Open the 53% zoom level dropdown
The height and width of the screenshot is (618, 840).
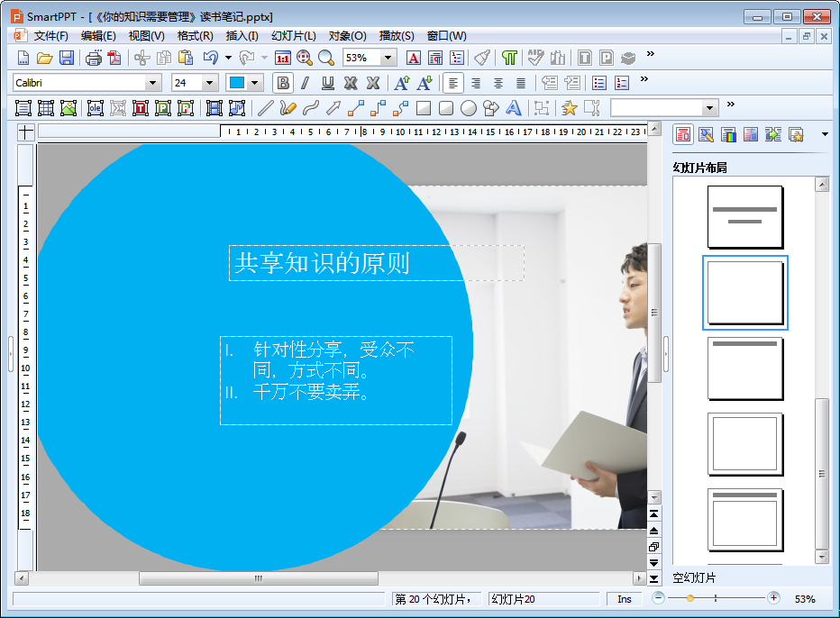(388, 58)
